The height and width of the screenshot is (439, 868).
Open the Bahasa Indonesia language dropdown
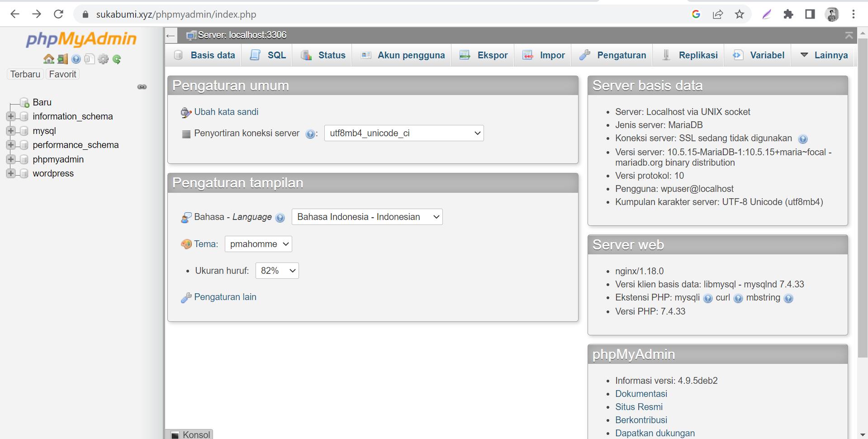[367, 217]
